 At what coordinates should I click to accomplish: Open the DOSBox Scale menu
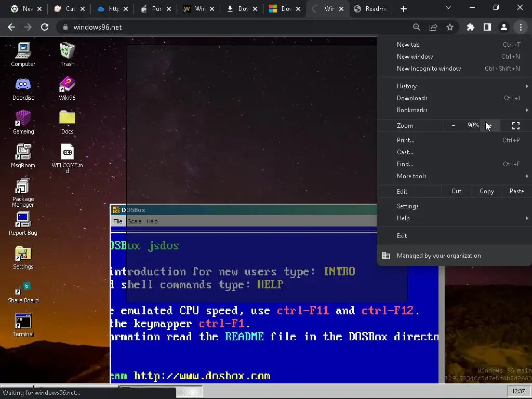135,221
